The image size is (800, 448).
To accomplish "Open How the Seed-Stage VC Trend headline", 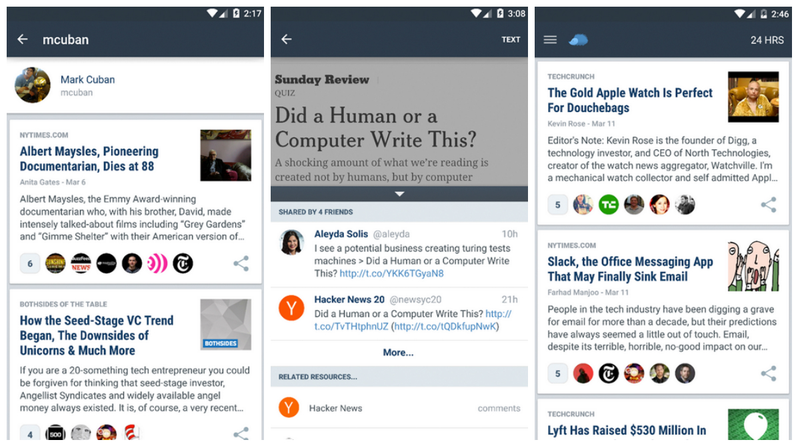I will (97, 336).
